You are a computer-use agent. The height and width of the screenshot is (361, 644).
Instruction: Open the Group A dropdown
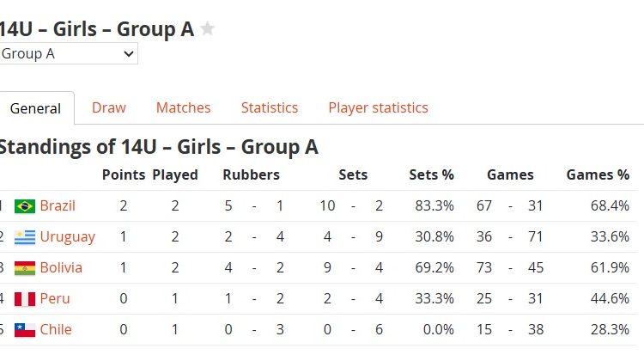point(69,53)
